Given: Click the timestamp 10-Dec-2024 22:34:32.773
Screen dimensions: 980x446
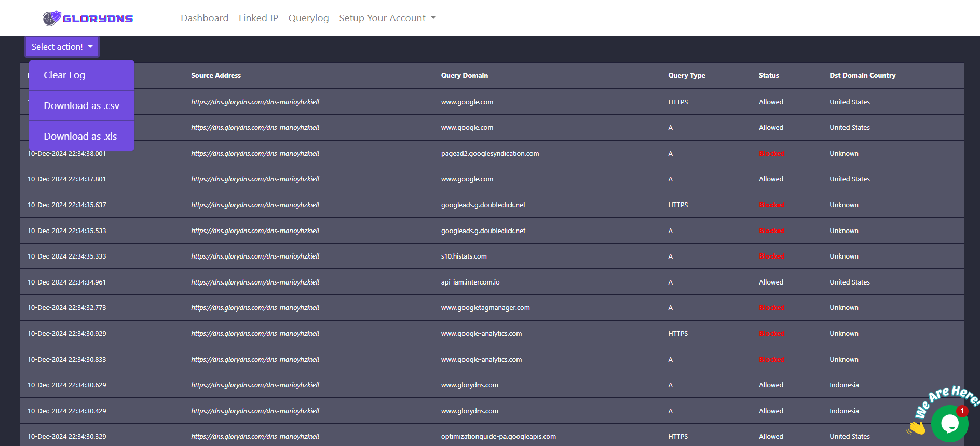Looking at the screenshot, I should point(67,307).
